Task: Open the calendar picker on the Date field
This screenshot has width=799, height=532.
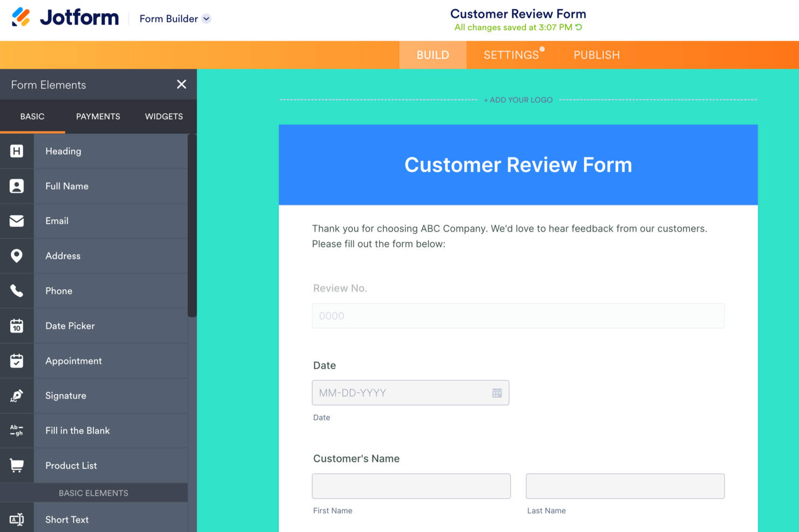Action: (497, 393)
